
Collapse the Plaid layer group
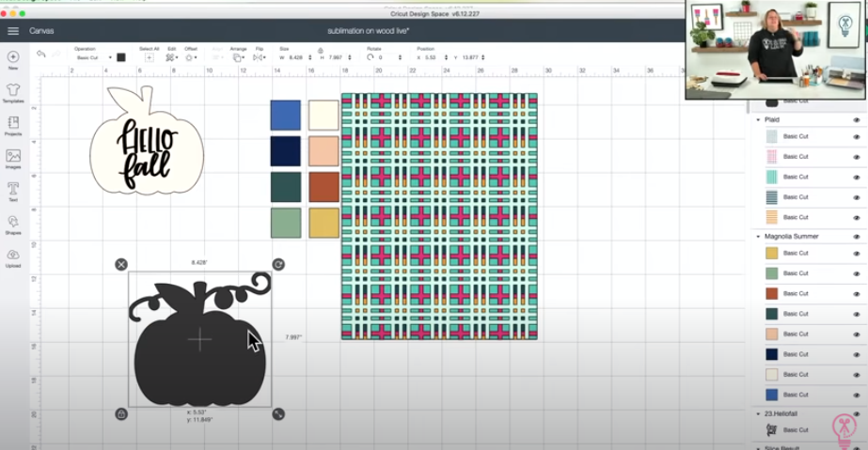[x=758, y=120]
